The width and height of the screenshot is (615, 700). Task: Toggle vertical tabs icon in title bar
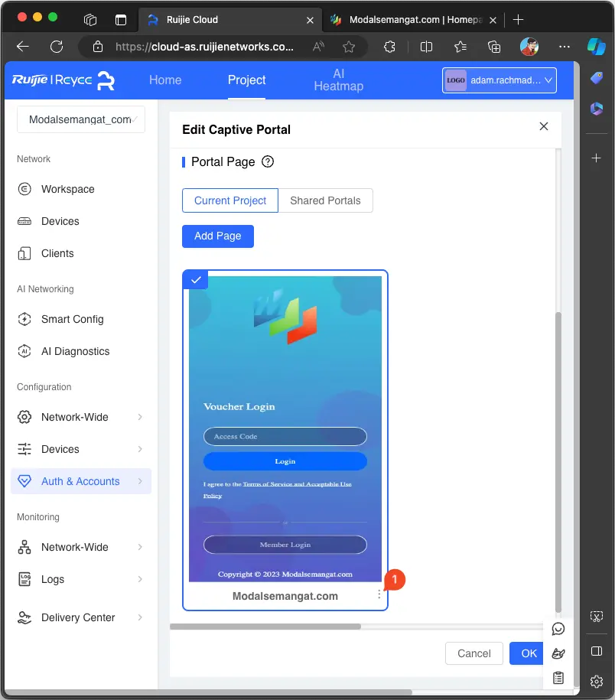pos(121,20)
